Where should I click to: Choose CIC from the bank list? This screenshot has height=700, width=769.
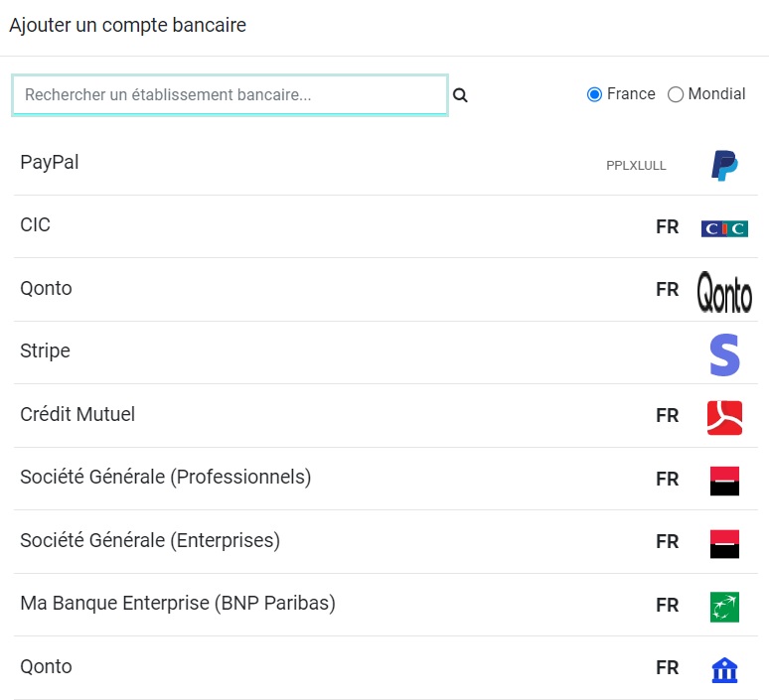point(35,225)
